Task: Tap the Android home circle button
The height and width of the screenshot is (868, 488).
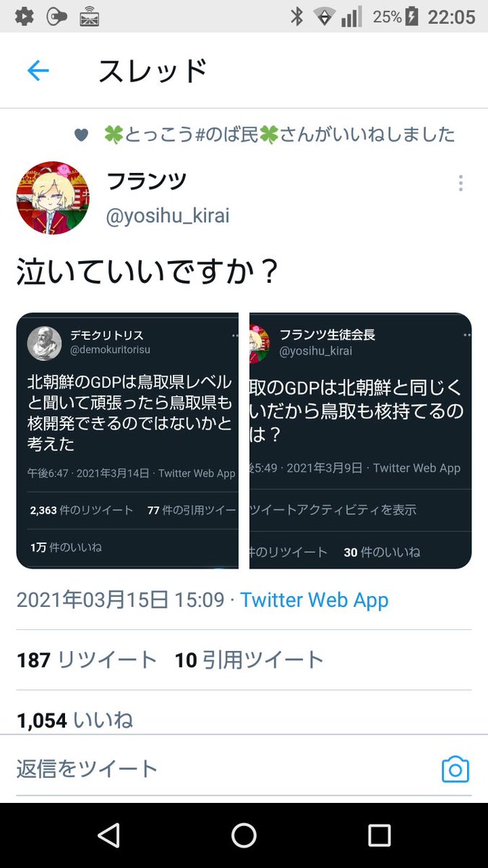Action: (244, 835)
